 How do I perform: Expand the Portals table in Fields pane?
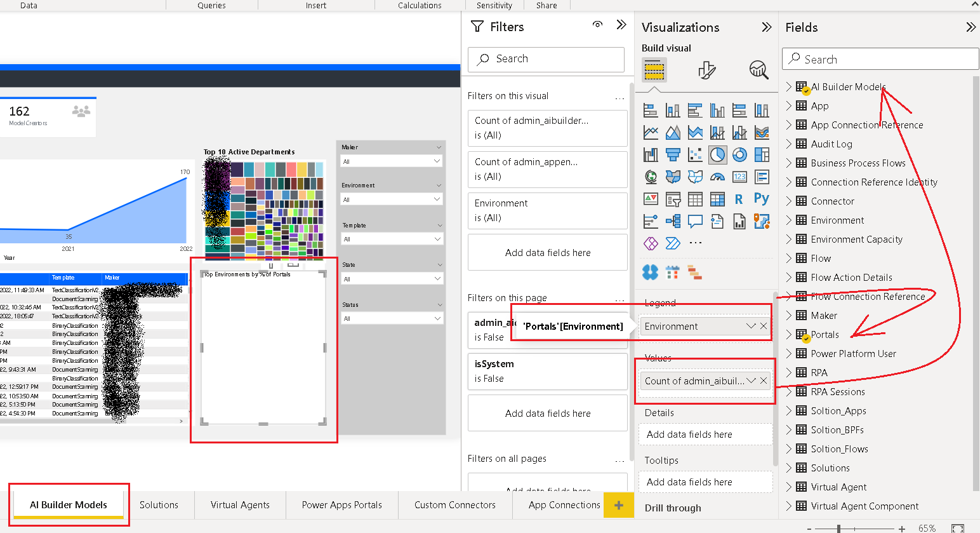coord(788,334)
